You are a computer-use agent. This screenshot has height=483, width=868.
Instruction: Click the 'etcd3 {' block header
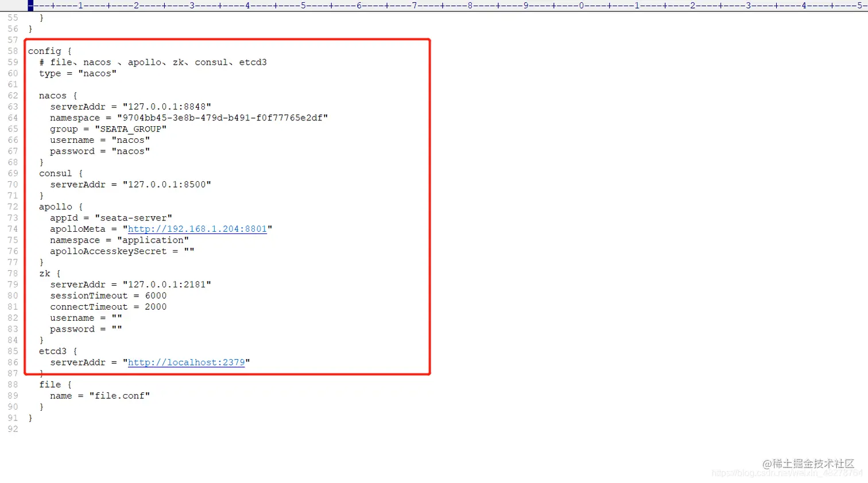[58, 351]
